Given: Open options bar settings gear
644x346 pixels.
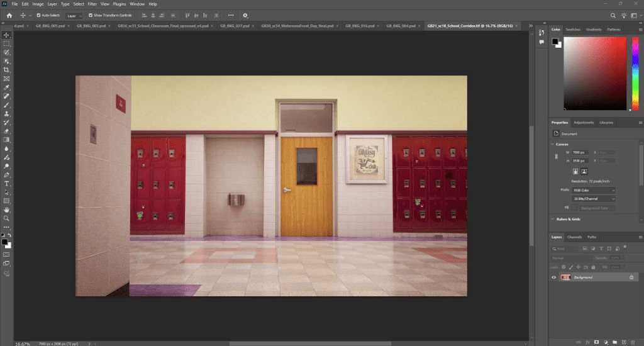Looking at the screenshot, I should click(245, 16).
